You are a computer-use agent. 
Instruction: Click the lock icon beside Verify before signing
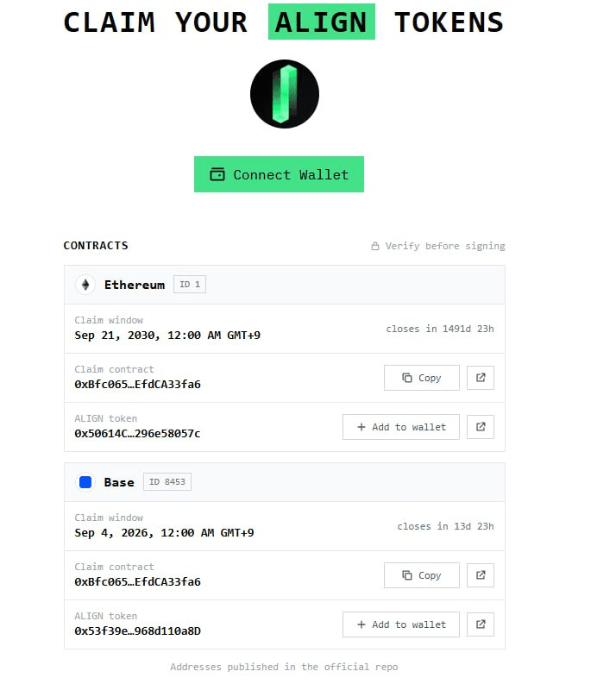point(375,246)
